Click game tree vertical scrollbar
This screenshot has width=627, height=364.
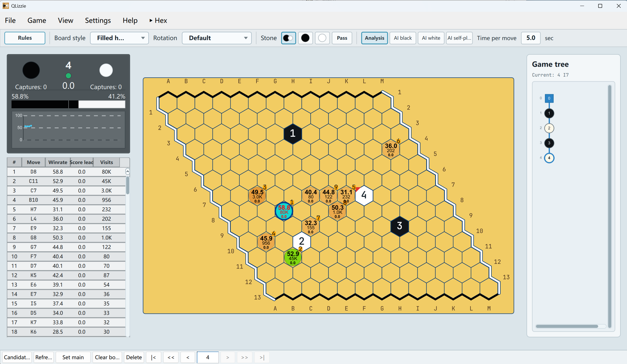click(609, 206)
